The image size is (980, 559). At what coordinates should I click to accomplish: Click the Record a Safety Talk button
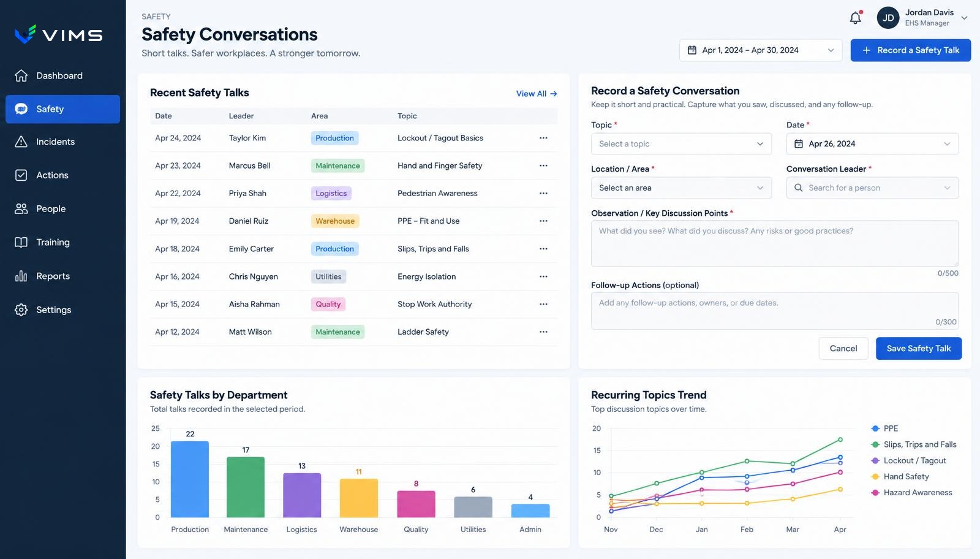910,50
